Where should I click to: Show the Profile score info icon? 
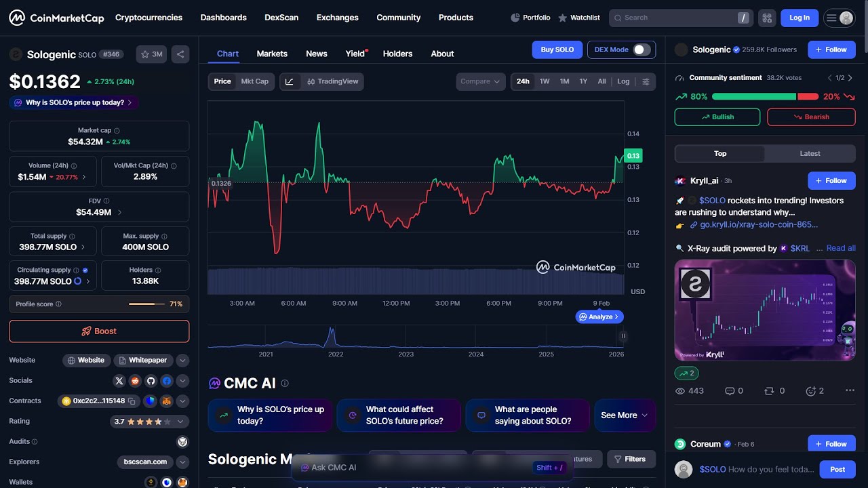click(58, 304)
